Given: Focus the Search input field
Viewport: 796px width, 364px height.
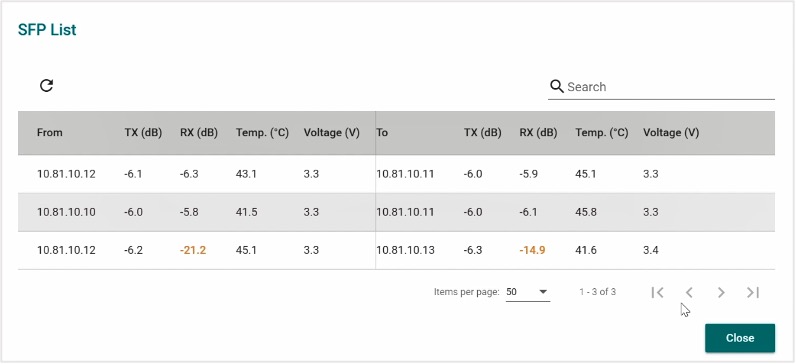Looking at the screenshot, I should 670,87.
